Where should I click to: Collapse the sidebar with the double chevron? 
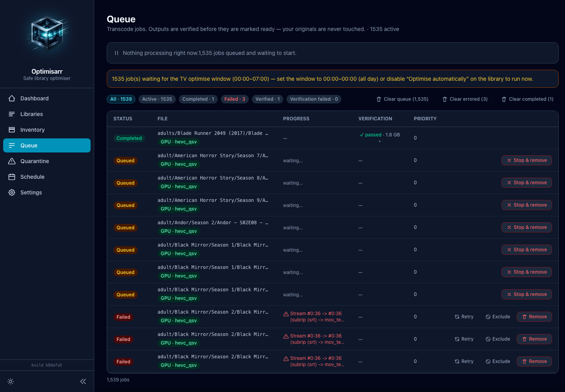(x=83, y=381)
